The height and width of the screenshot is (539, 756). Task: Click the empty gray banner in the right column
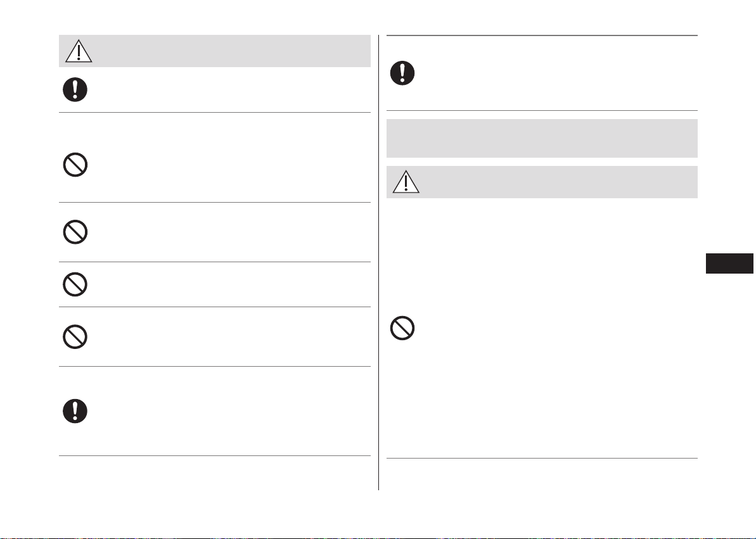point(542,138)
